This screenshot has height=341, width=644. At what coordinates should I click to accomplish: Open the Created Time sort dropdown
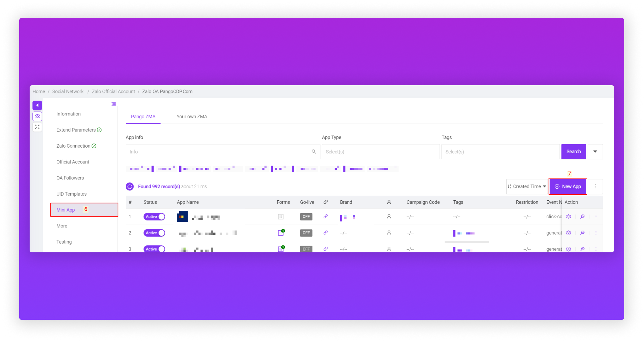[527, 186]
